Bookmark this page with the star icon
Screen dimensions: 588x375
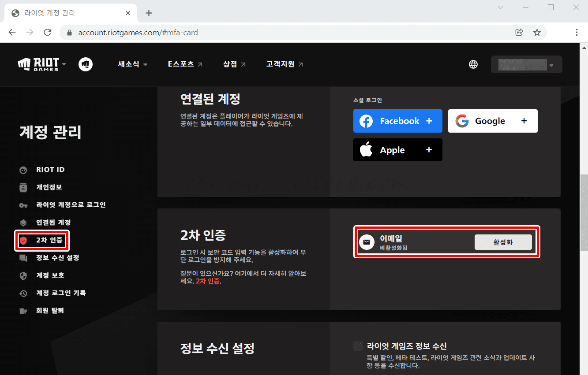(x=537, y=32)
